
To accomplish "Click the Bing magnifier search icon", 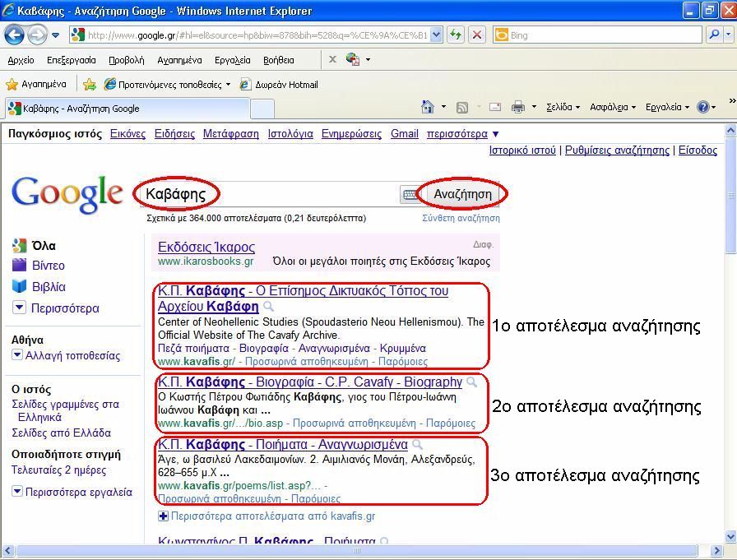I will [x=713, y=35].
